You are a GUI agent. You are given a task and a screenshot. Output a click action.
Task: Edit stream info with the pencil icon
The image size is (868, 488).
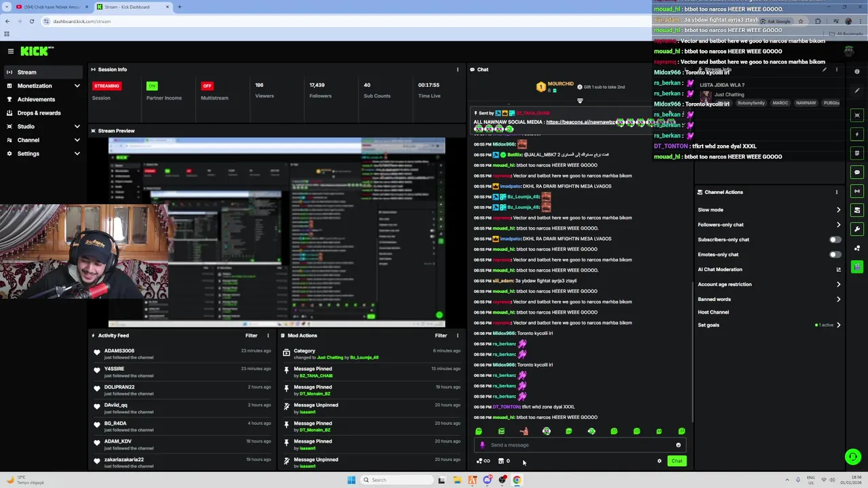click(824, 70)
